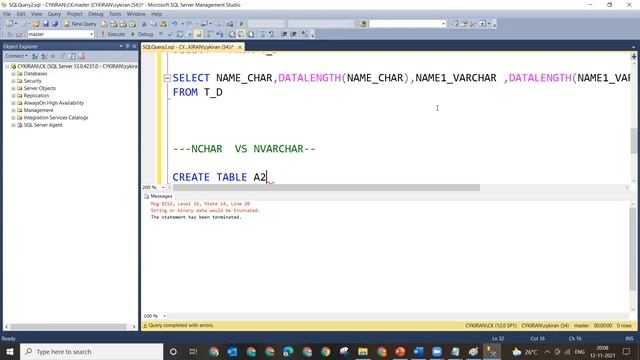
Task: Click the Parse checkmark icon
Action: (170, 34)
